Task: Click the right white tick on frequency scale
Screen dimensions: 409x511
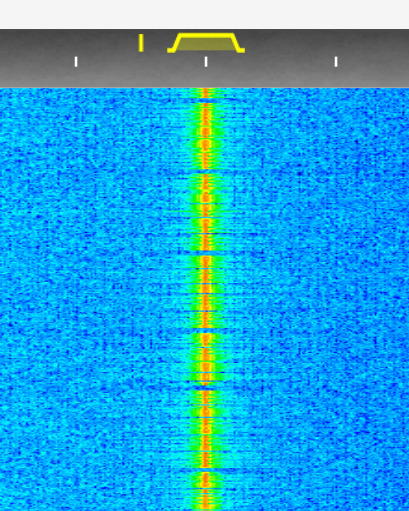Action: (x=336, y=62)
